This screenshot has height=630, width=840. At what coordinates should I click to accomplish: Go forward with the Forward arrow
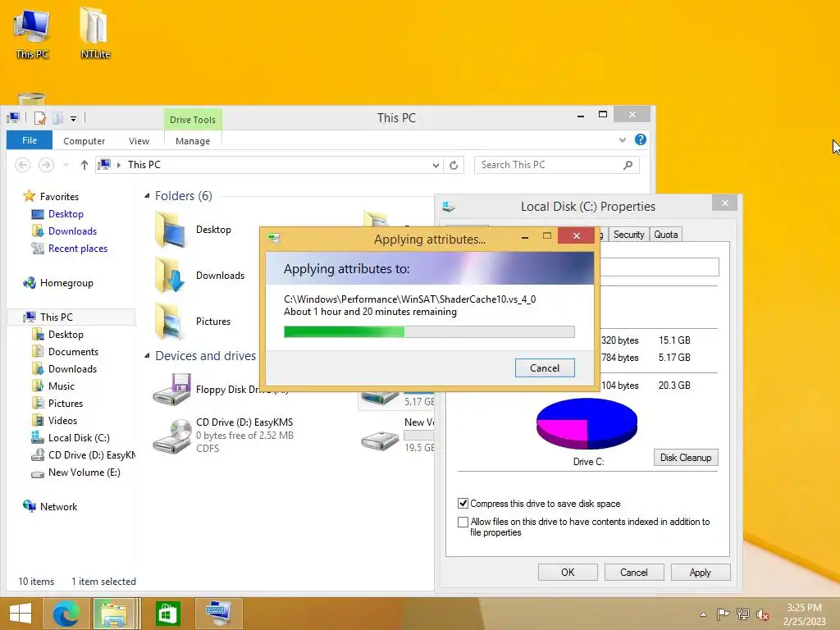[x=46, y=165]
